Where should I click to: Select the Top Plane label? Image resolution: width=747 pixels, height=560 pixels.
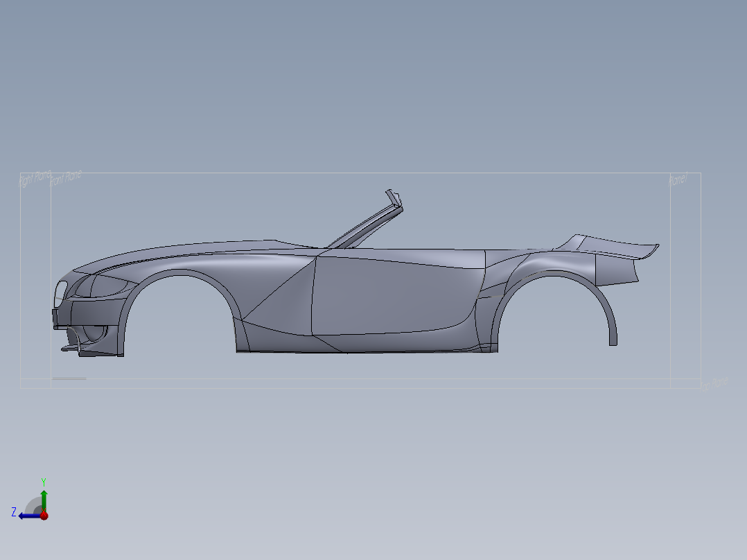(714, 384)
